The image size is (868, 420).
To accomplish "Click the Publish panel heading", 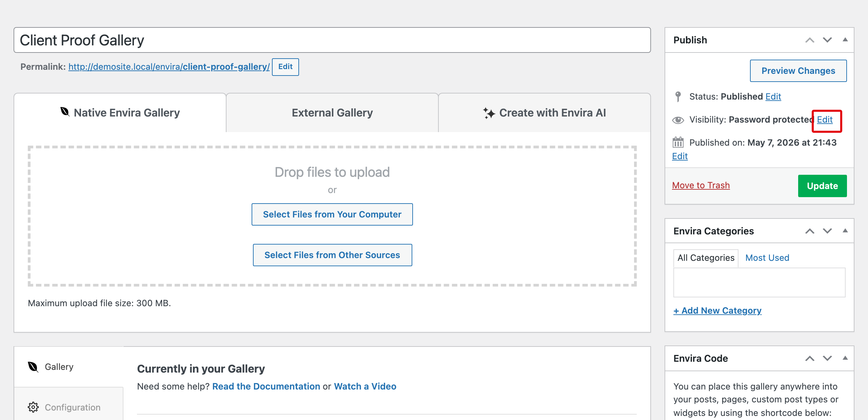I will point(690,40).
